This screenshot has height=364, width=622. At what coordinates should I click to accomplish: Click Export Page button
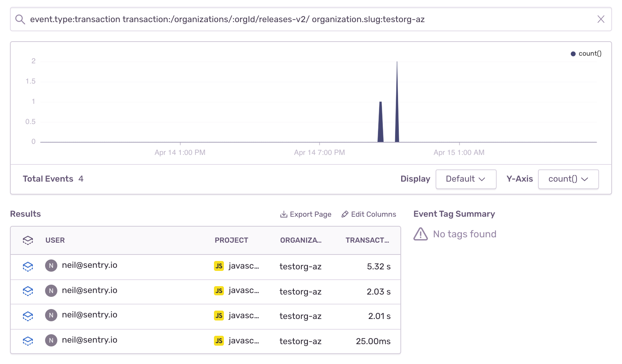306,214
